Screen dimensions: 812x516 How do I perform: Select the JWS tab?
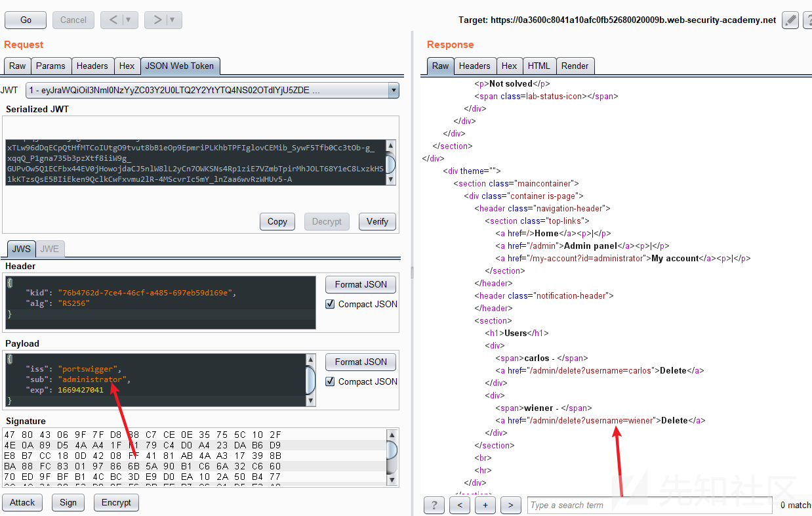(22, 249)
